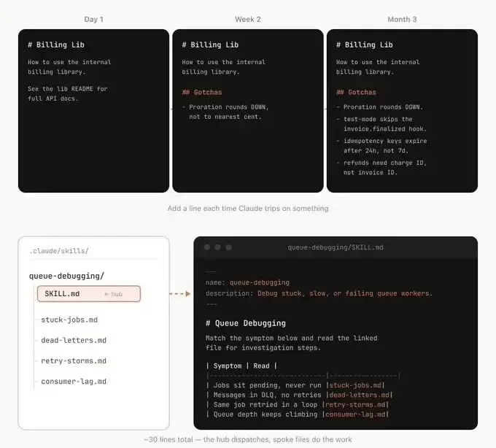Image resolution: width=496 pixels, height=448 pixels.
Task: Open stuck-jobs.md in the file tree
Action: (69, 320)
